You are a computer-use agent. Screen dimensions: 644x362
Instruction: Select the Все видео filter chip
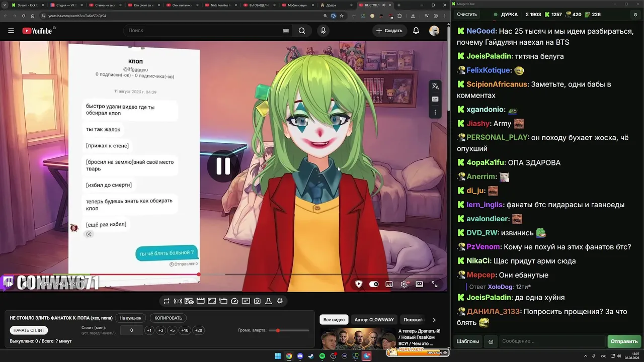[x=334, y=320]
